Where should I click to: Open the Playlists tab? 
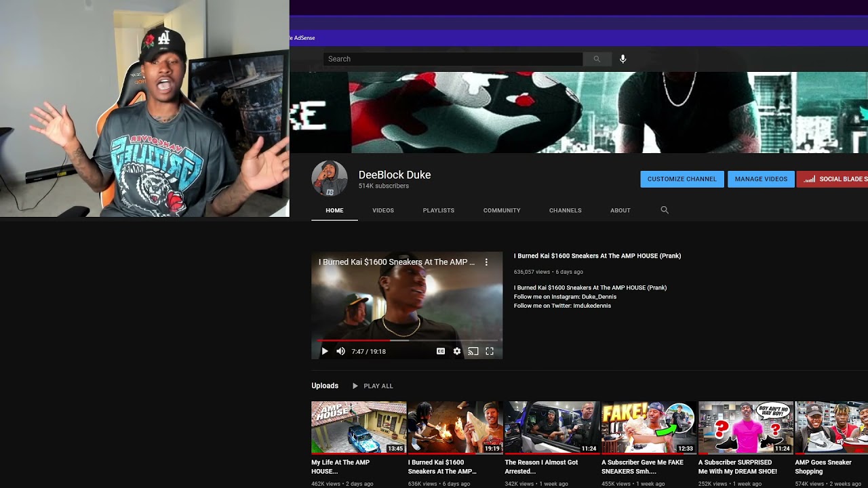pos(439,210)
